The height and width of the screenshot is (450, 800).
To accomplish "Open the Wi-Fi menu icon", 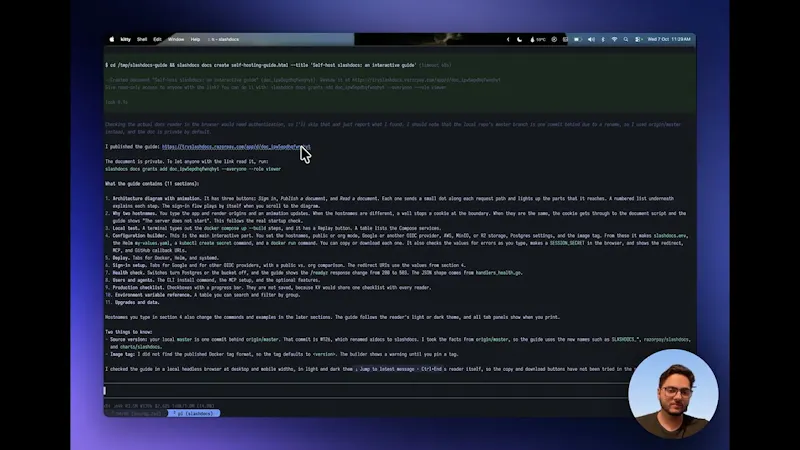I will (x=614, y=39).
